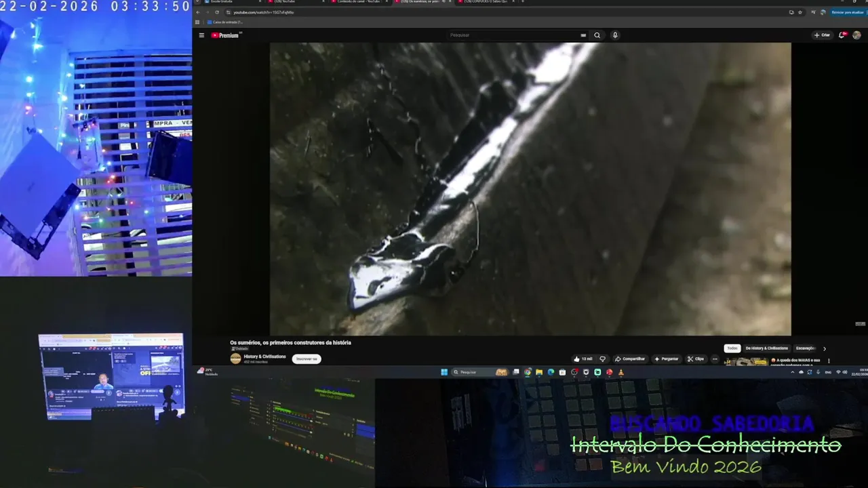Image resolution: width=868 pixels, height=488 pixels.
Task: Open the History & Civilisations channel avatar
Action: pos(235,359)
